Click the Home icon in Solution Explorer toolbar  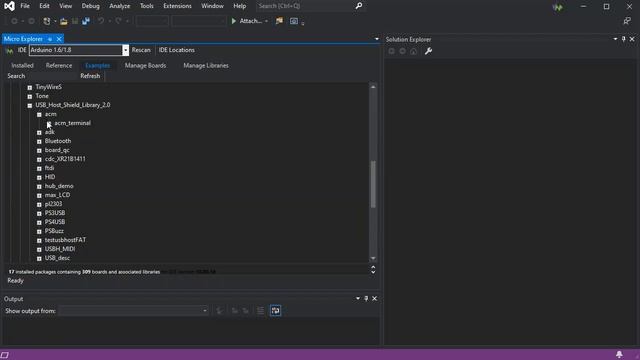[413, 51]
